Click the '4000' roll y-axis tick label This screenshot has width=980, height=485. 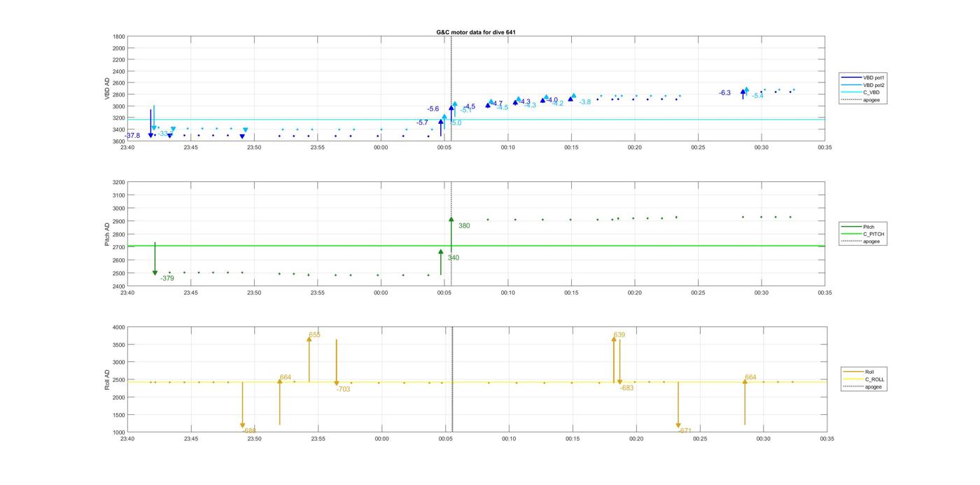point(119,328)
